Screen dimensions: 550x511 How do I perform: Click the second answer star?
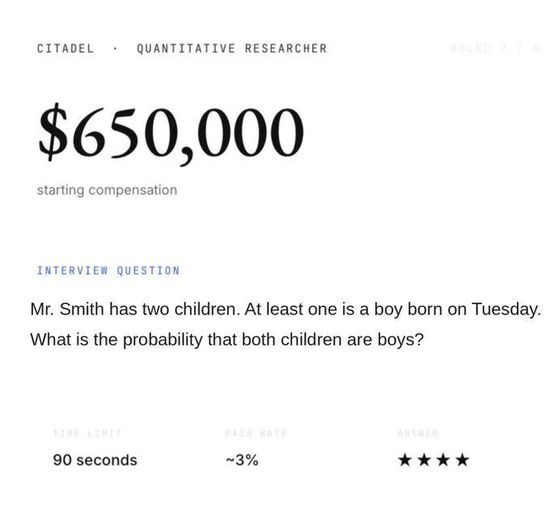tap(424, 459)
